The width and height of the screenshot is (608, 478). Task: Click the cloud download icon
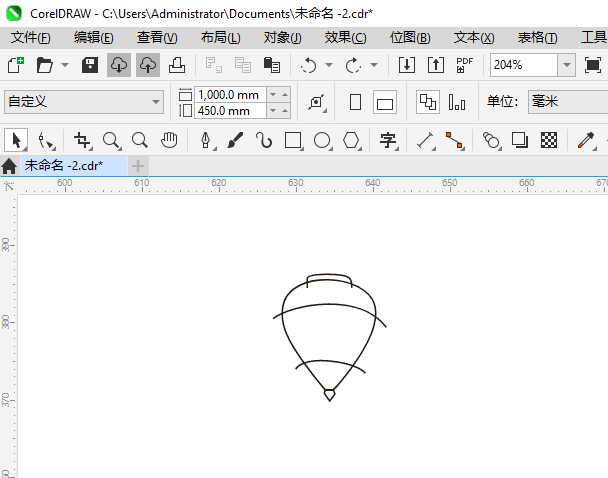[119, 65]
